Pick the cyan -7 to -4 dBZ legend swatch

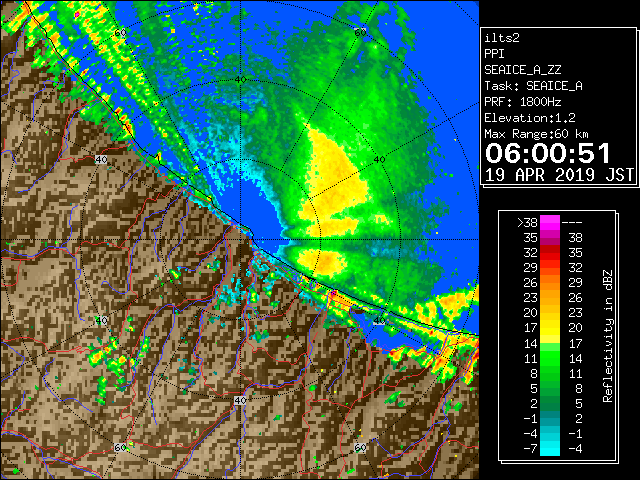pos(550,448)
